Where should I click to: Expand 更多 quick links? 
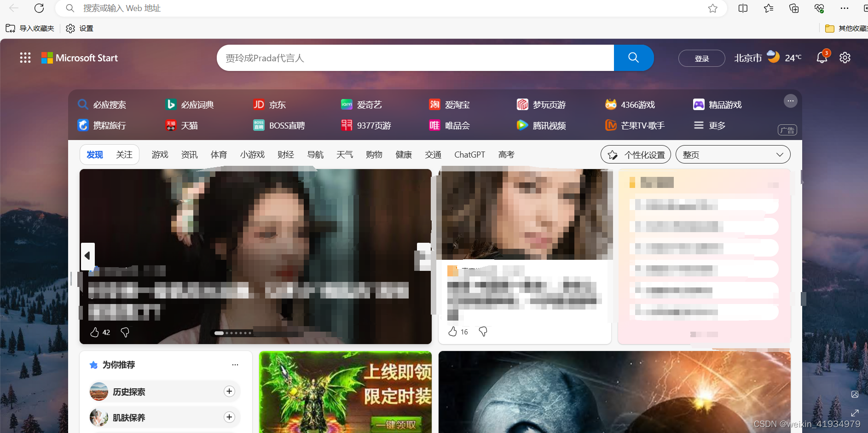[x=710, y=125]
